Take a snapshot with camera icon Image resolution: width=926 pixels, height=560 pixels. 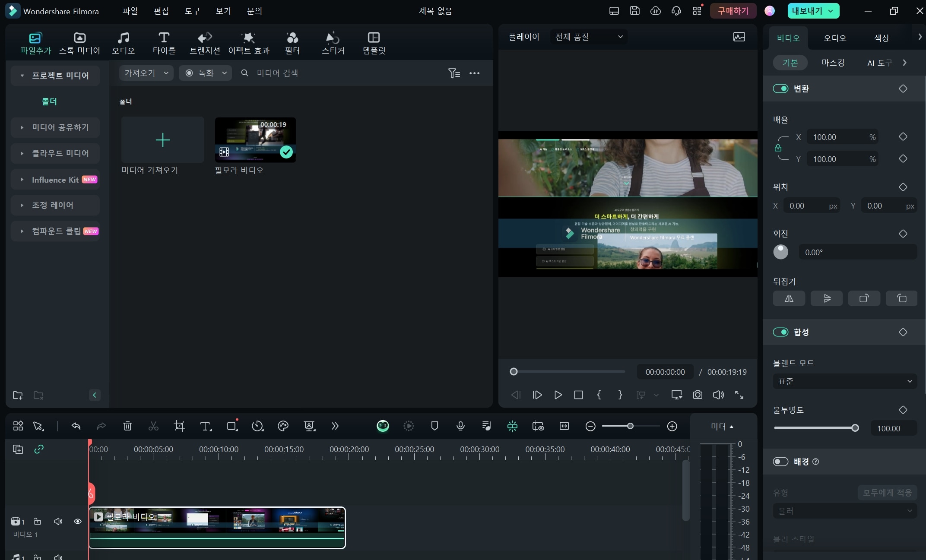click(x=698, y=395)
